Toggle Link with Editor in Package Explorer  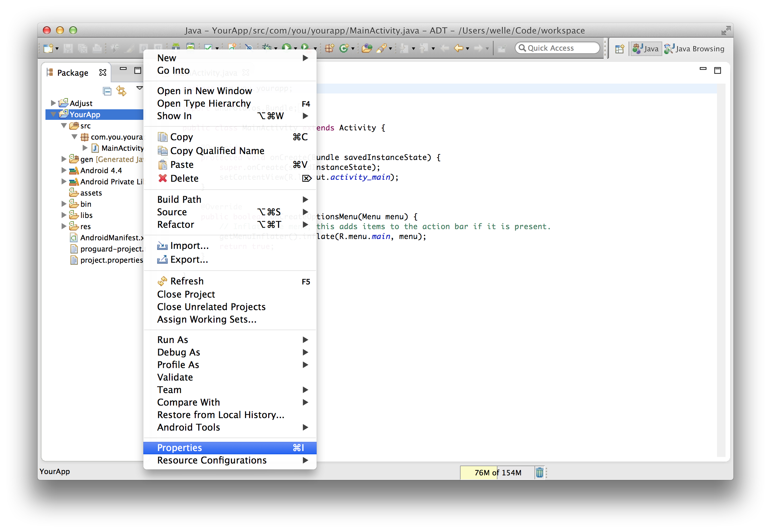(121, 91)
